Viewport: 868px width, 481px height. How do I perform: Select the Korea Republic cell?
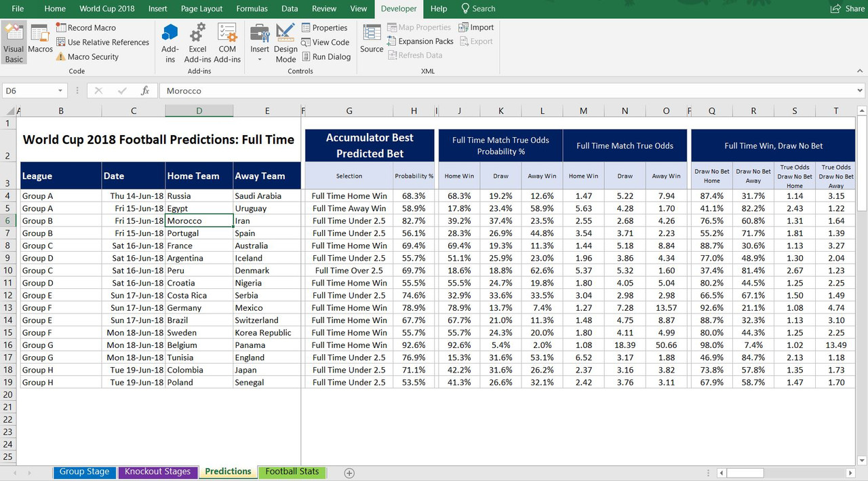click(x=267, y=332)
